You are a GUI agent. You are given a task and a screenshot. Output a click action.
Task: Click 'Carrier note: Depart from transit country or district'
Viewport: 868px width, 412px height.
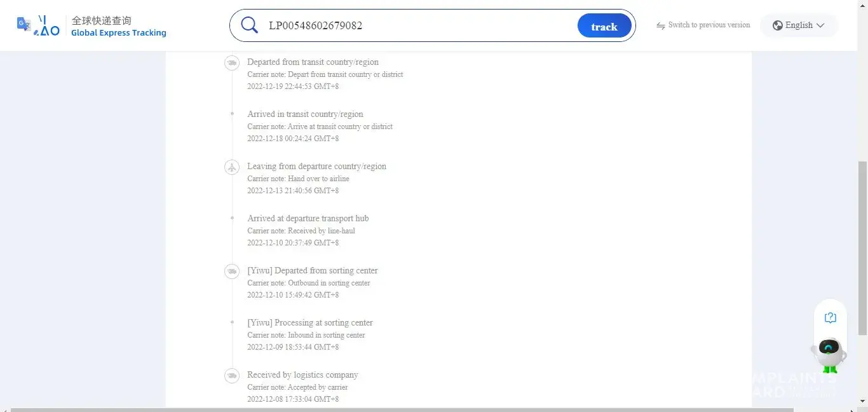point(325,74)
